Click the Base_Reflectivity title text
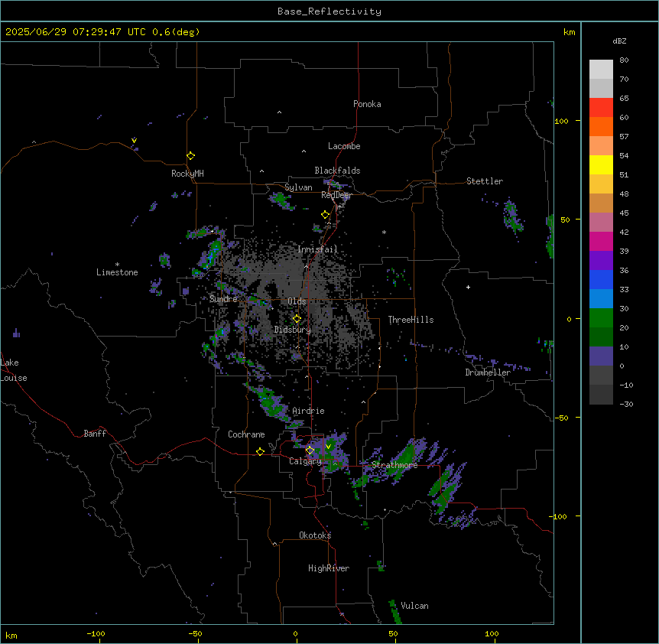The height and width of the screenshot is (644, 659). pyautogui.click(x=329, y=11)
